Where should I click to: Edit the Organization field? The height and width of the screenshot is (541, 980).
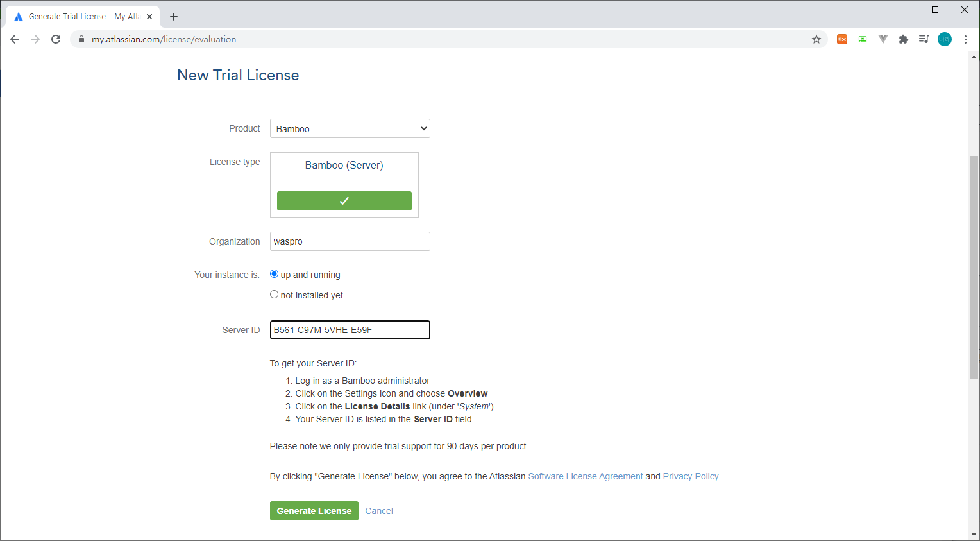point(350,241)
